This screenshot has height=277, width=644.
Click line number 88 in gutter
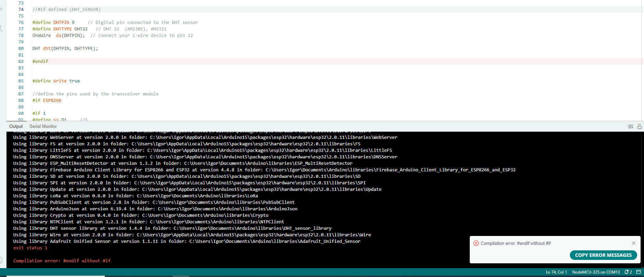pos(21,100)
